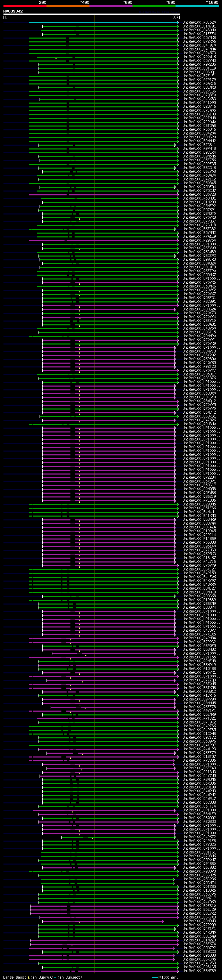Choose the UniRef100_Q00WJ6 hit
The image size is (222, 980).
[x=199, y=57]
